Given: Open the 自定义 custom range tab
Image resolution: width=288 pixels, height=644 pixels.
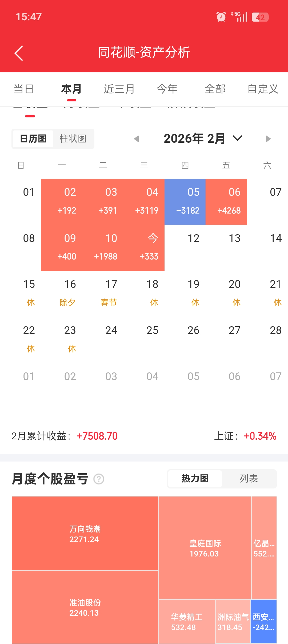Looking at the screenshot, I should point(263,89).
